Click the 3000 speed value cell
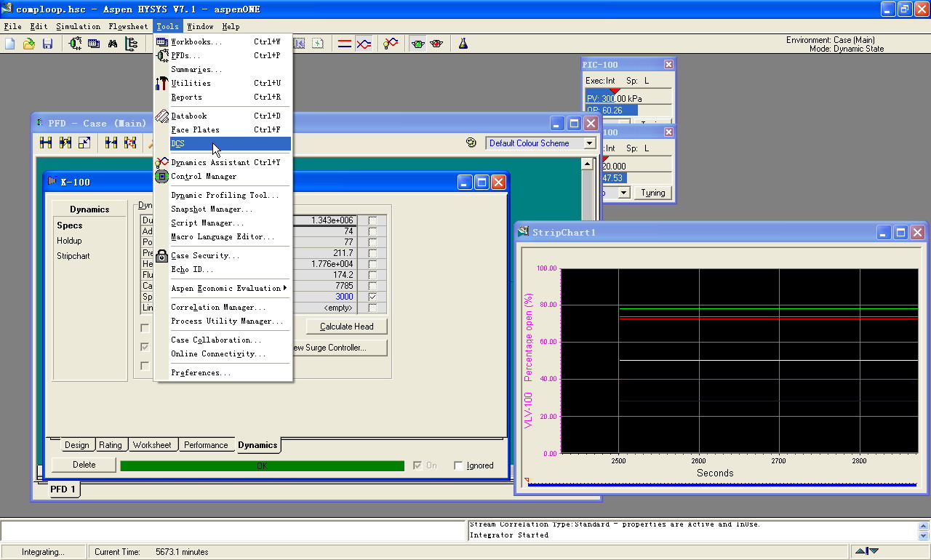Screen dimensions: 931x560 (324, 297)
